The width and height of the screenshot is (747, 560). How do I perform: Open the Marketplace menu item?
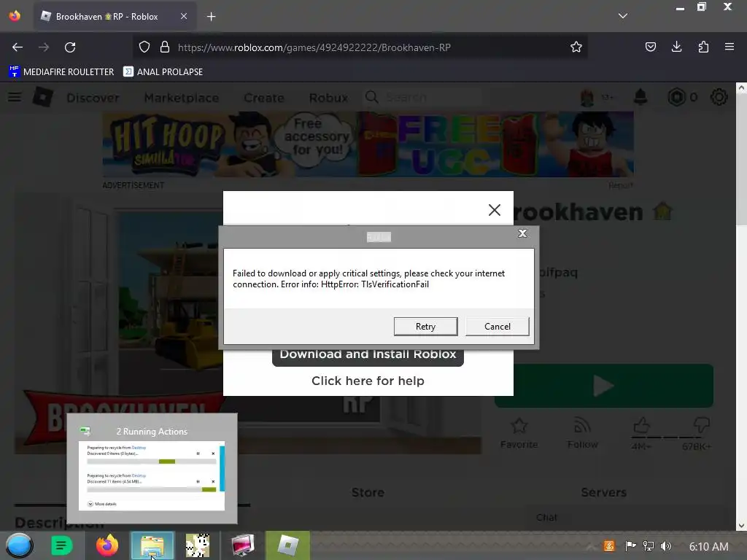point(182,98)
